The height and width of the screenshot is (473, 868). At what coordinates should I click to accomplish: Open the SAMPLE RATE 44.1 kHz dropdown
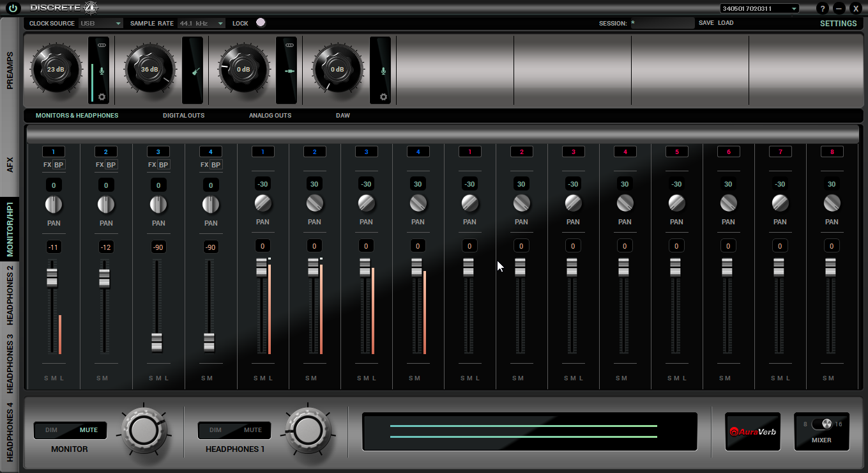pos(202,23)
